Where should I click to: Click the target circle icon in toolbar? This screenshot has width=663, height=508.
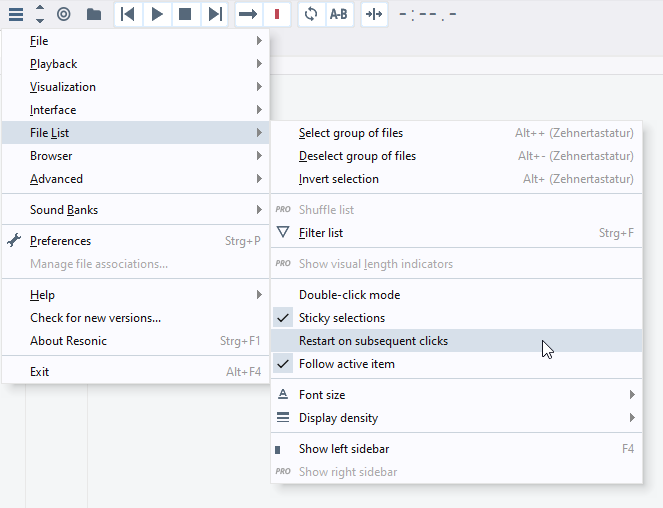(64, 14)
